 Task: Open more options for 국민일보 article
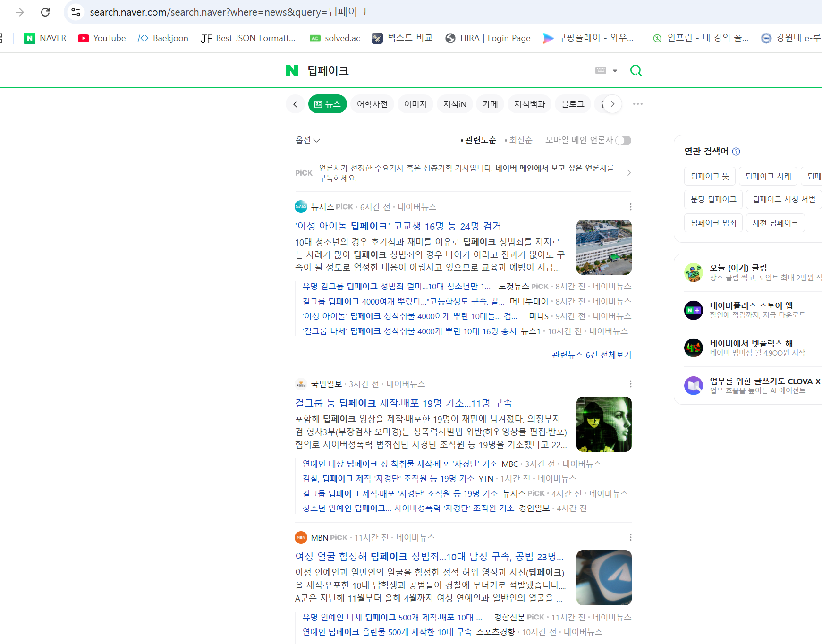[630, 384]
